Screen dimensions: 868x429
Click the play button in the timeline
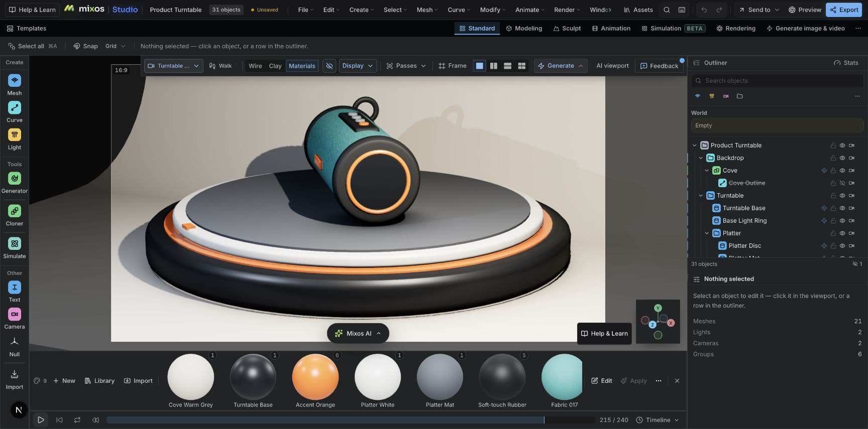pos(41,420)
